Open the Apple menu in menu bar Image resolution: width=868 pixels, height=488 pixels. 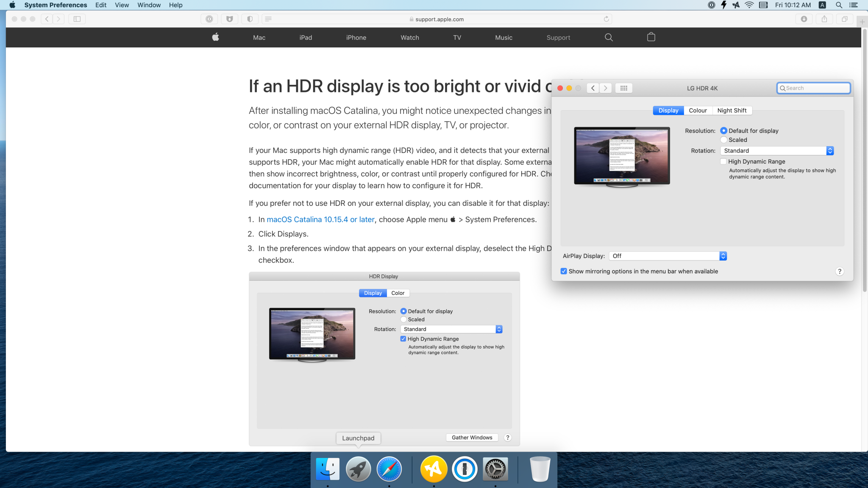12,5
